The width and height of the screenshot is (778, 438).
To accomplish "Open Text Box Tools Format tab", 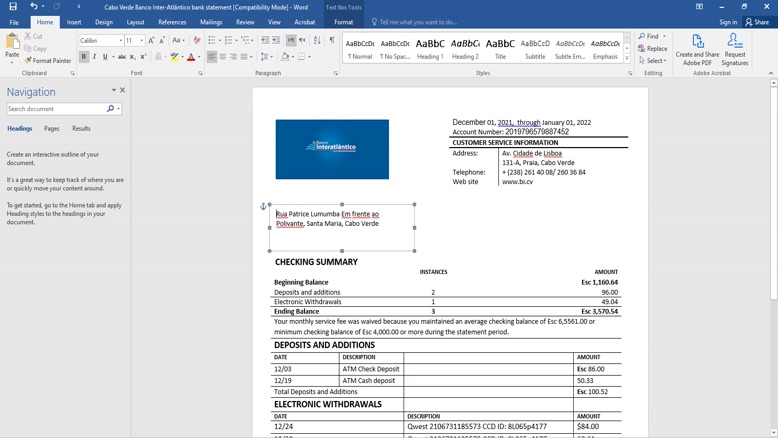I will pos(343,22).
